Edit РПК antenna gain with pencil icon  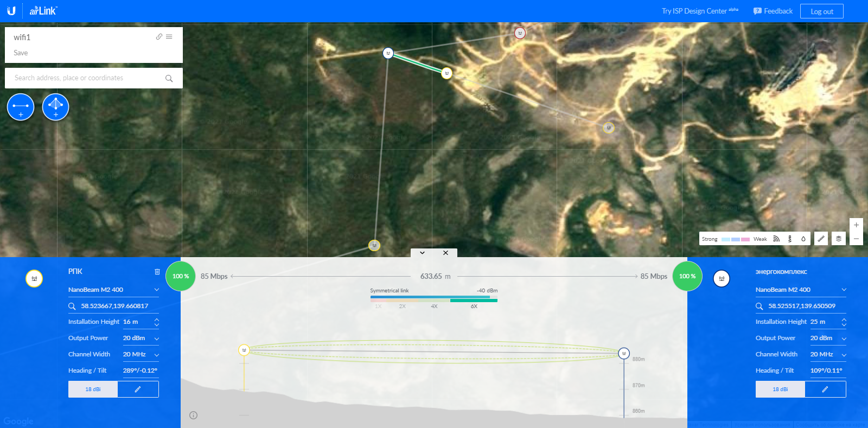coord(138,389)
